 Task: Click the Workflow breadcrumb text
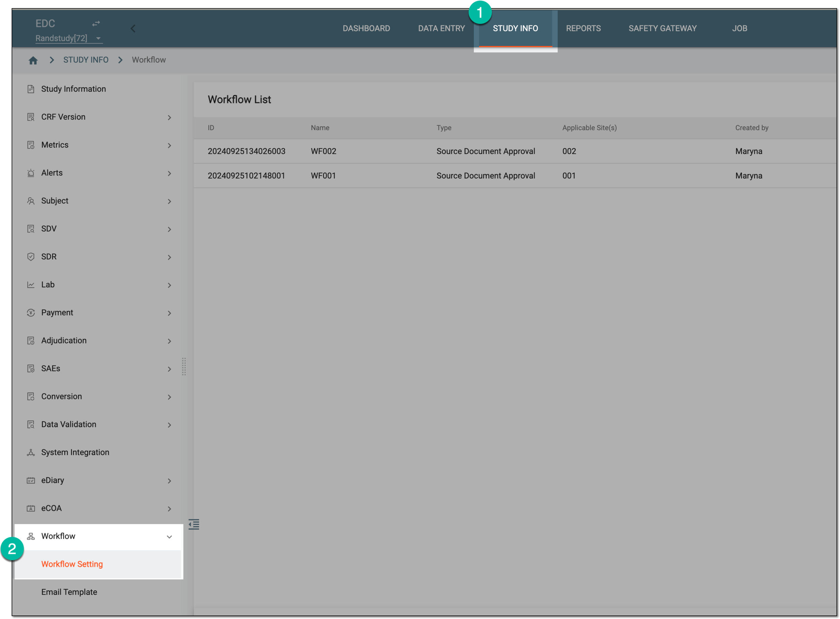click(x=149, y=60)
